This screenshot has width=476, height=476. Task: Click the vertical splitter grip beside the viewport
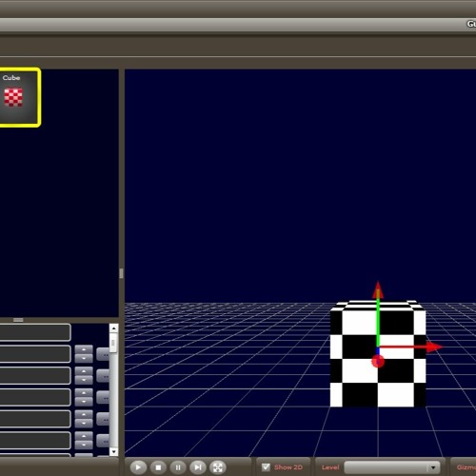click(121, 273)
